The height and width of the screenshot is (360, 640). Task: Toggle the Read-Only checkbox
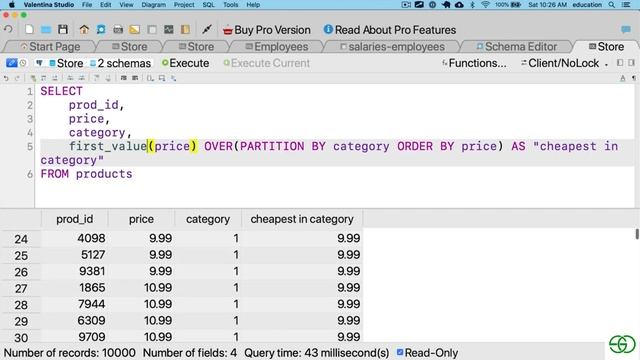tap(400, 352)
